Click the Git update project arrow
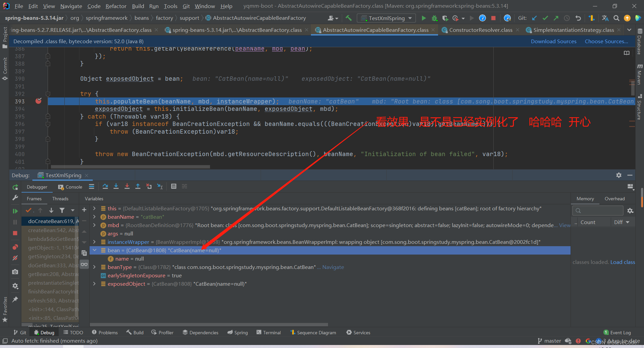This screenshot has width=644, height=348. [x=534, y=18]
